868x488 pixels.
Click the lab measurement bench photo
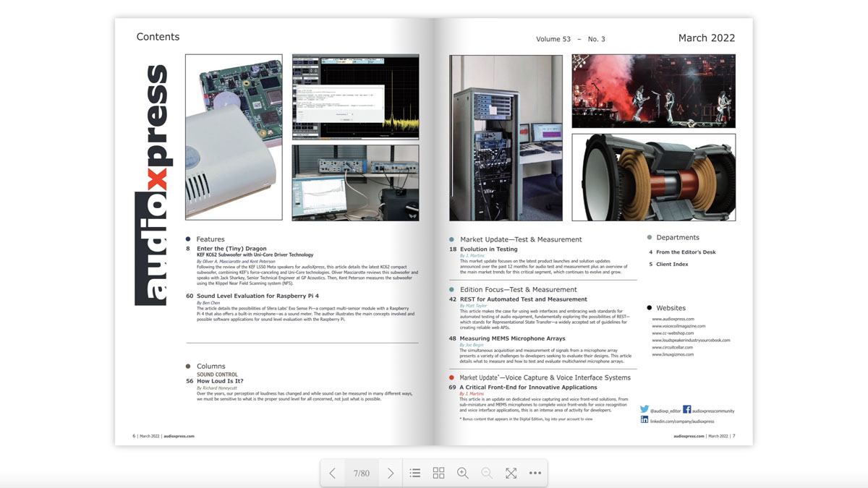(355, 183)
